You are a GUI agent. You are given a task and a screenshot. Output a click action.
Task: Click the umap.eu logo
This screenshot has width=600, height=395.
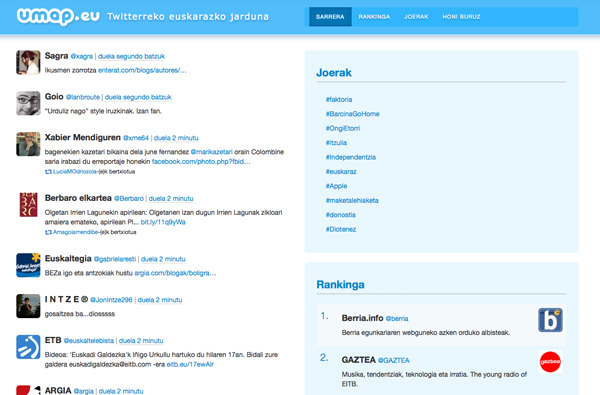58,16
